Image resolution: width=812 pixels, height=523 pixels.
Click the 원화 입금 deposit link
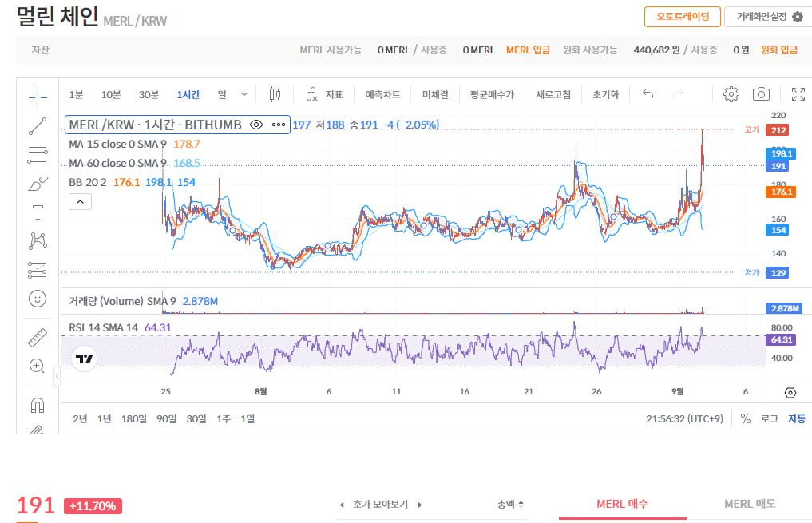[778, 50]
